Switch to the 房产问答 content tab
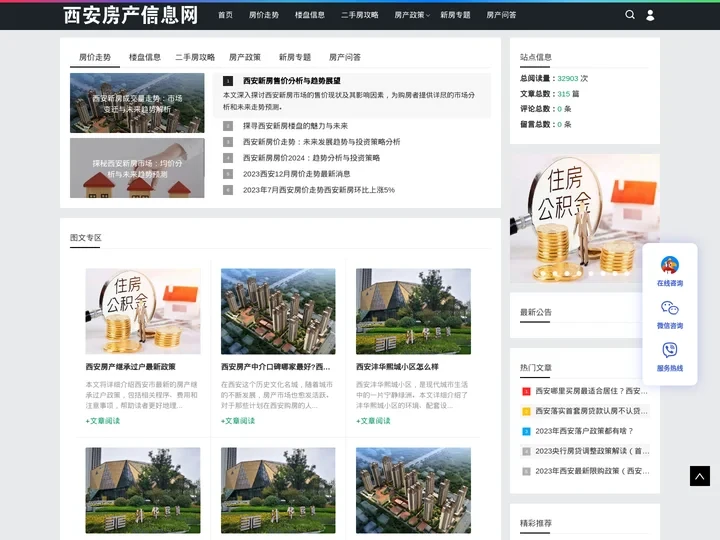The width and height of the screenshot is (720, 540). point(345,57)
